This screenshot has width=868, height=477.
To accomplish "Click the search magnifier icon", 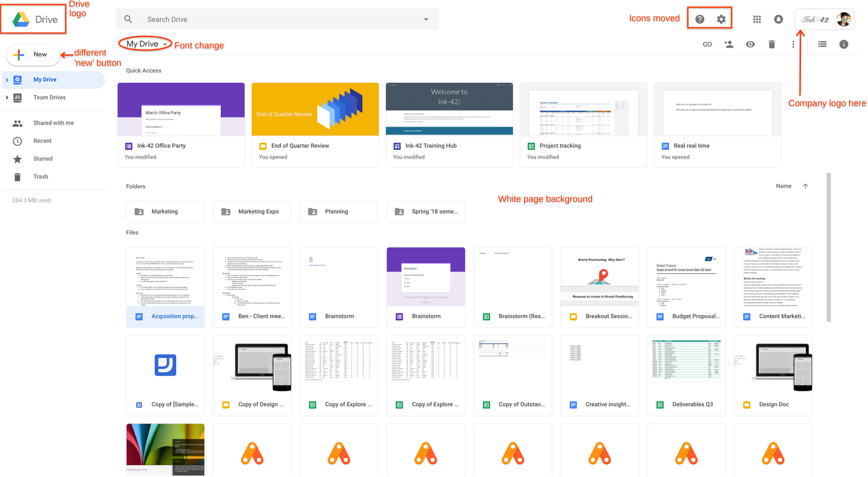I will click(x=128, y=19).
